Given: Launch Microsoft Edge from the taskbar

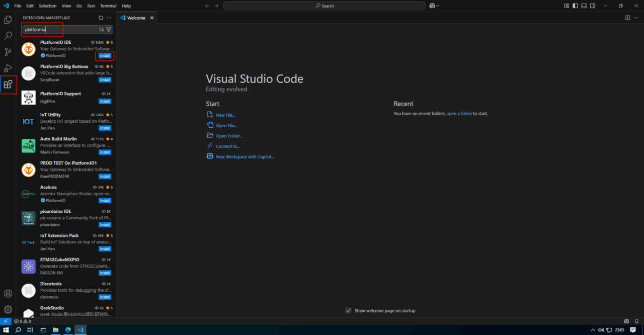Looking at the screenshot, I should click(x=68, y=330).
